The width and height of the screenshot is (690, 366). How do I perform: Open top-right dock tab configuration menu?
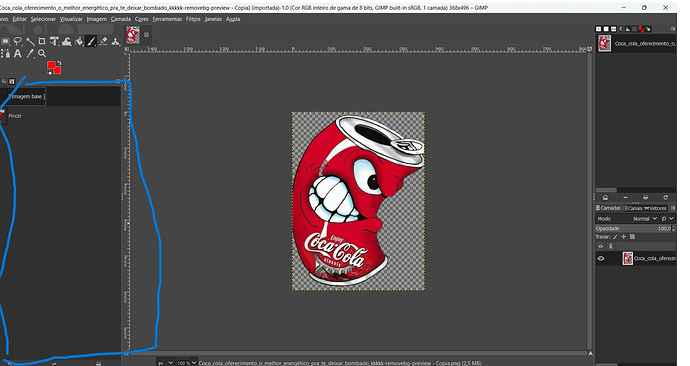[x=673, y=29]
